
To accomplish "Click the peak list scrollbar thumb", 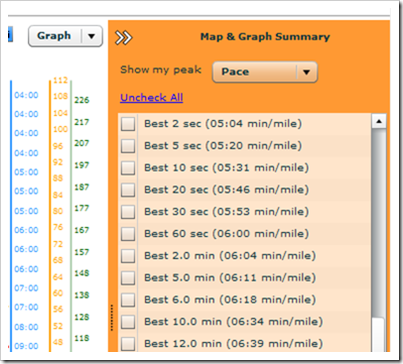I will [379, 223].
